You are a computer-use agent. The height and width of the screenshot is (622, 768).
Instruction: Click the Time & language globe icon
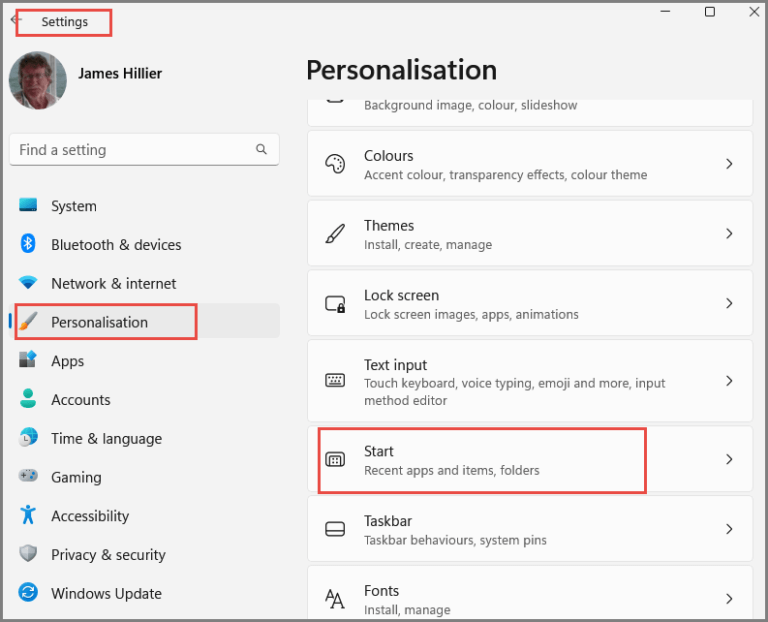point(28,437)
